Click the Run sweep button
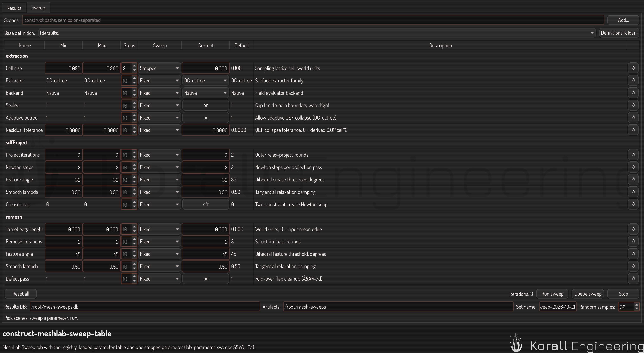The height and width of the screenshot is (353, 644). pos(552,294)
